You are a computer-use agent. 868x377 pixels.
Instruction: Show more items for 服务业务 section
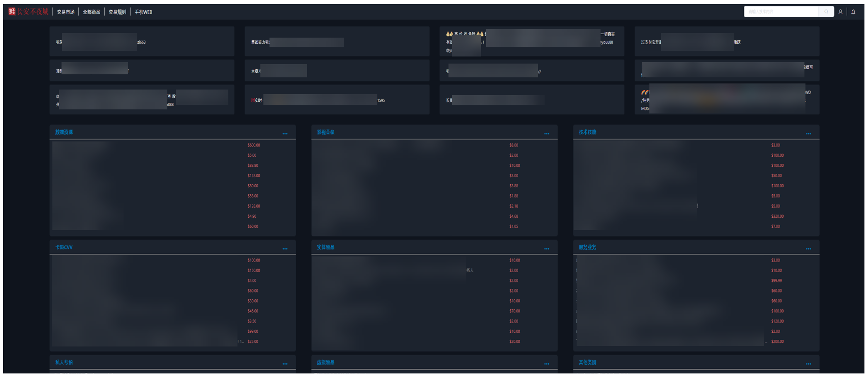click(x=809, y=249)
